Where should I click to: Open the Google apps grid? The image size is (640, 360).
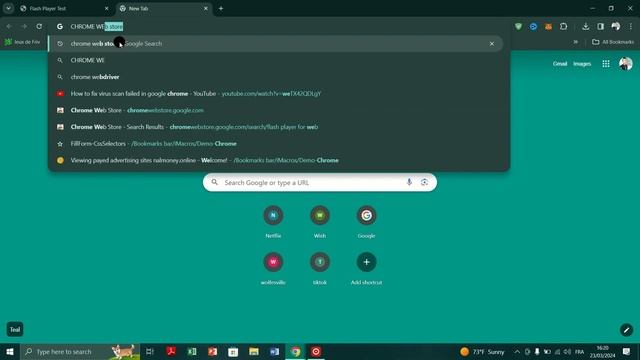pos(606,64)
